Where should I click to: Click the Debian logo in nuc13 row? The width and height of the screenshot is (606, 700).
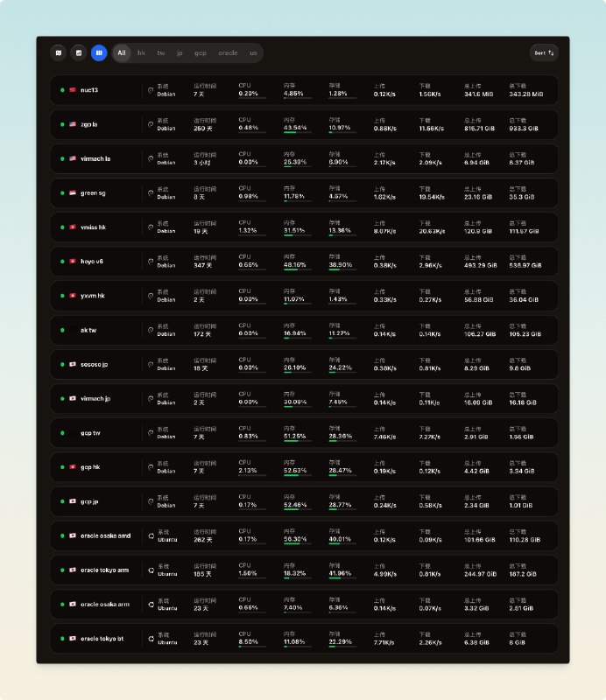pyautogui.click(x=151, y=90)
